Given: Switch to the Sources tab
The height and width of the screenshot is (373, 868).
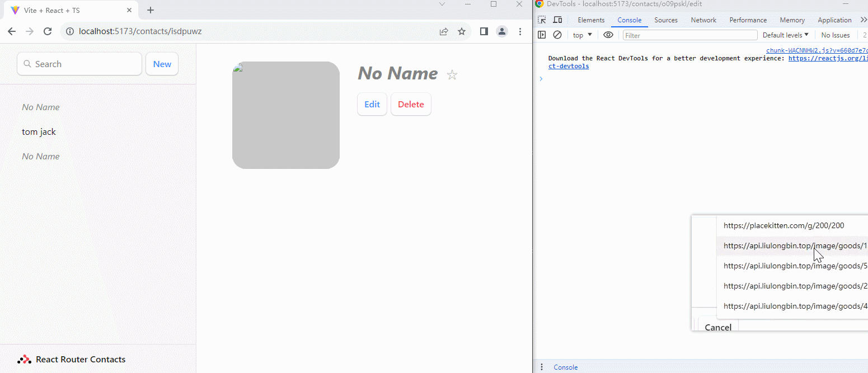Looking at the screenshot, I should coord(666,20).
